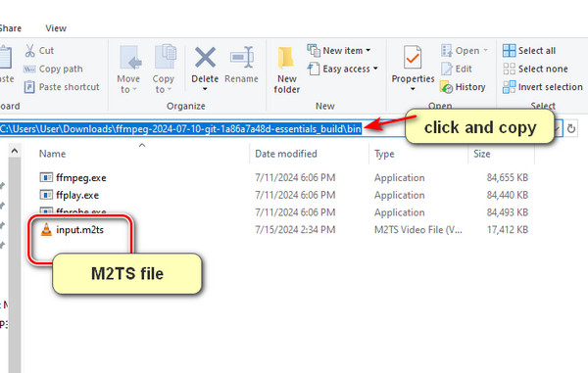Sort by the Size column header
Viewport: 588px width, 373px height.
point(482,154)
